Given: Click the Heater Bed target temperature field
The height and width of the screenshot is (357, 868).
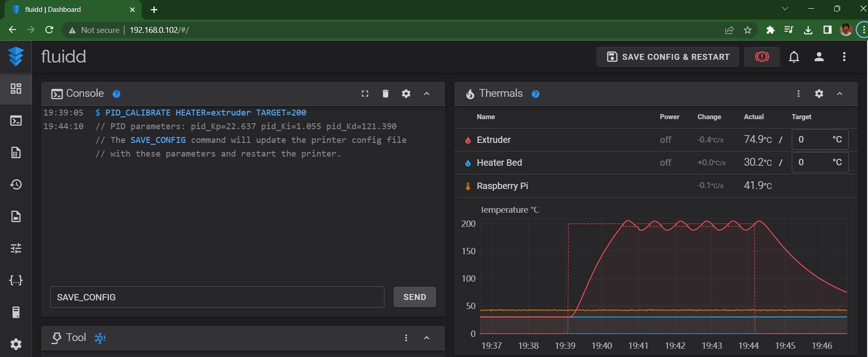Looking at the screenshot, I should (x=820, y=162).
